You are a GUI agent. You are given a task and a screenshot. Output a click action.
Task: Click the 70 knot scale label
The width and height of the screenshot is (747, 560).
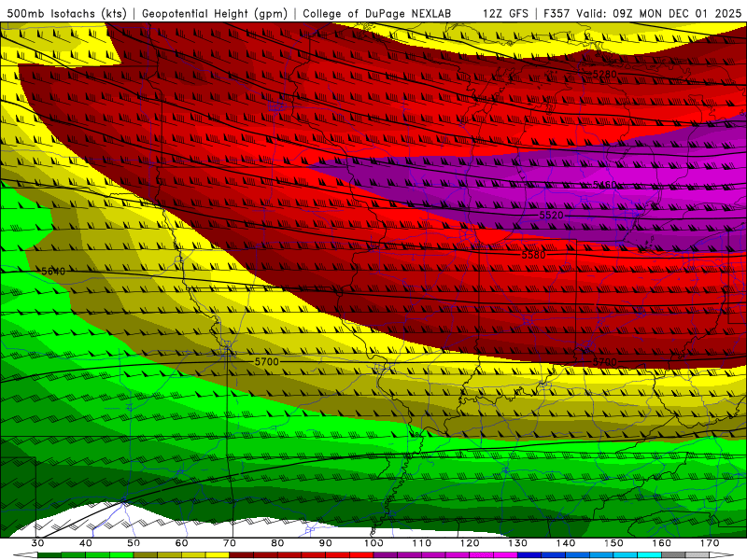[x=230, y=543]
